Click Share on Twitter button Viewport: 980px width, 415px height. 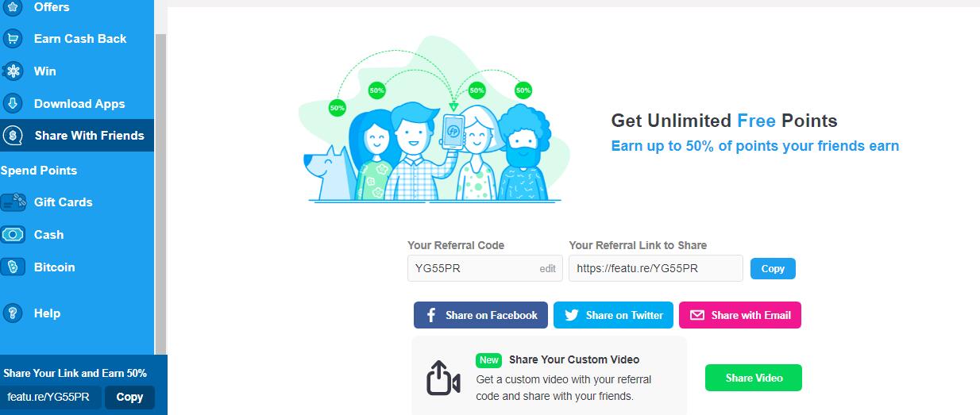tap(613, 315)
